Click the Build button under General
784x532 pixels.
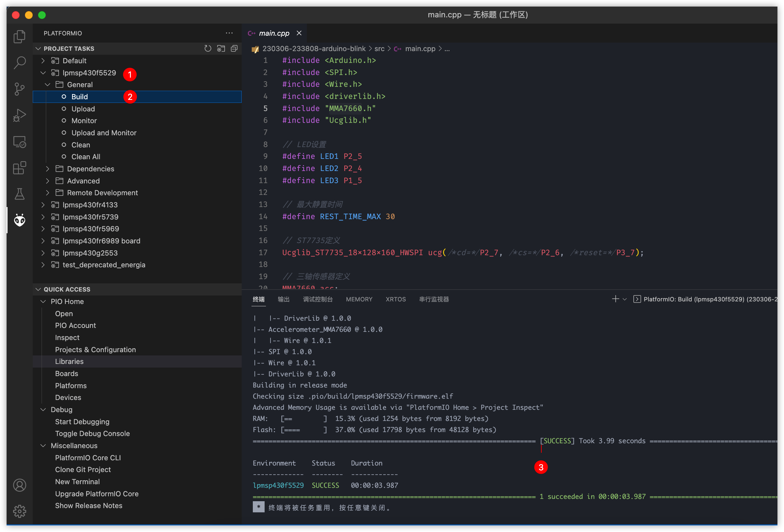(79, 96)
